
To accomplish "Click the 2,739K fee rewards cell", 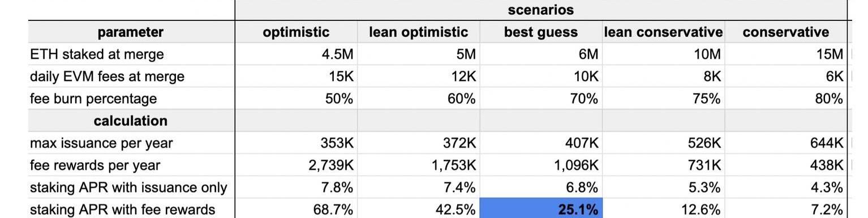I will [x=296, y=165].
